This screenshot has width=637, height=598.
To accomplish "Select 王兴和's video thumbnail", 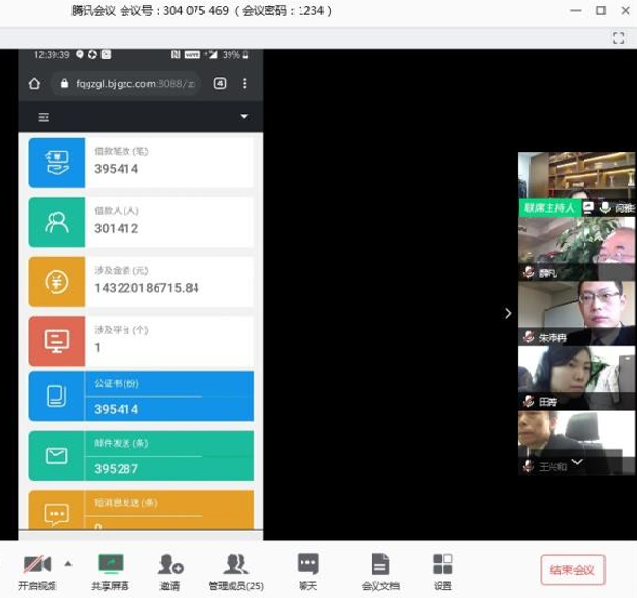I will pos(576,443).
